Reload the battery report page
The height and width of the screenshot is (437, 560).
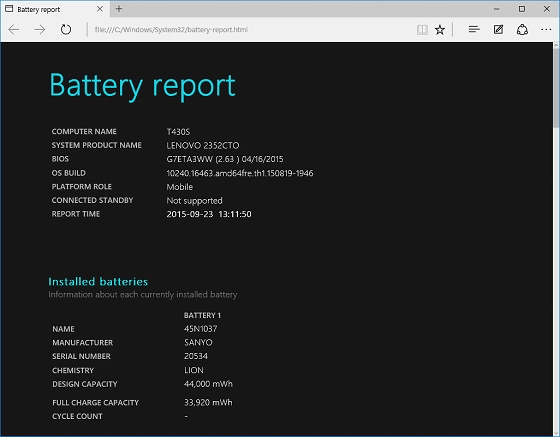[x=66, y=30]
